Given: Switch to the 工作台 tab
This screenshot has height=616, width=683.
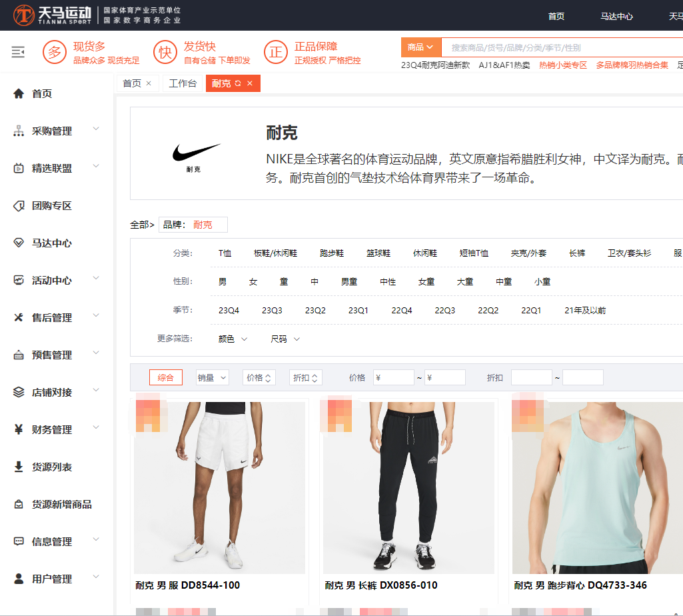Looking at the screenshot, I should (183, 83).
